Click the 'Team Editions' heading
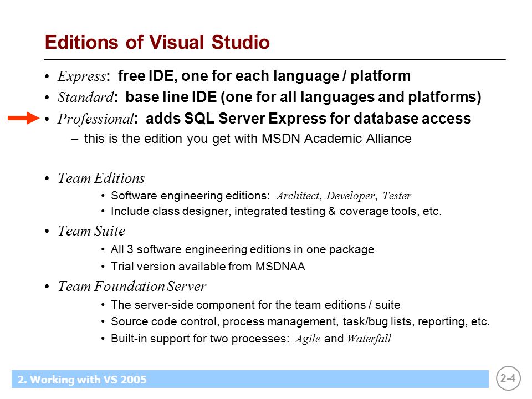The width and height of the screenshot is (532, 399). 101,178
